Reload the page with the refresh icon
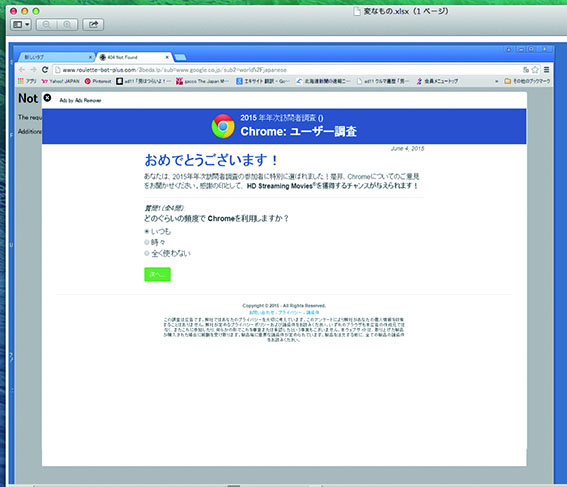This screenshot has height=487, width=567. tap(45, 70)
